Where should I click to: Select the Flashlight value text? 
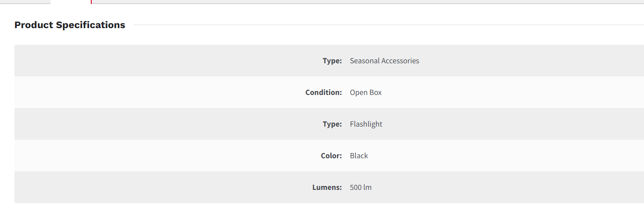366,124
